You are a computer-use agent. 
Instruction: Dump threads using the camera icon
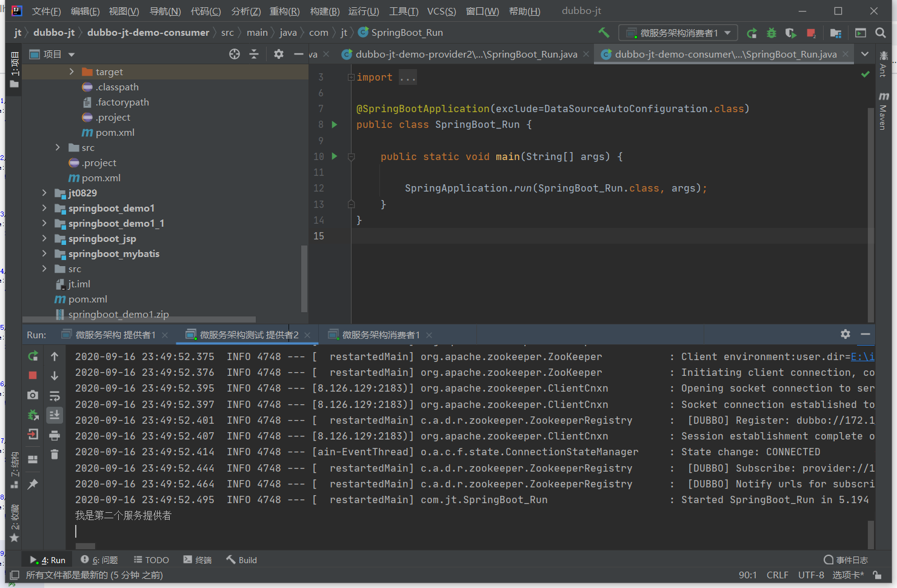coord(33,395)
